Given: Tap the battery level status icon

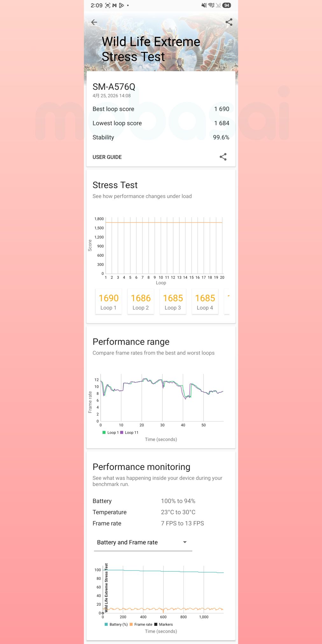Looking at the screenshot, I should (227, 5).
